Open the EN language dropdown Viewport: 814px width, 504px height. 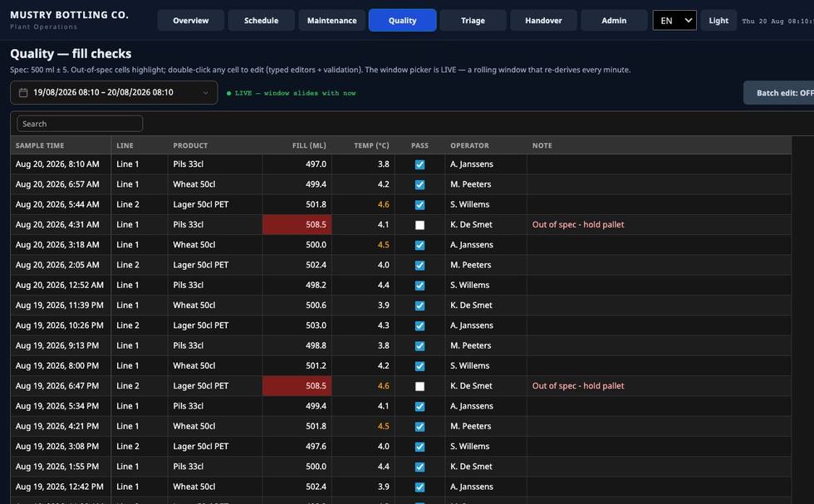[x=674, y=21]
